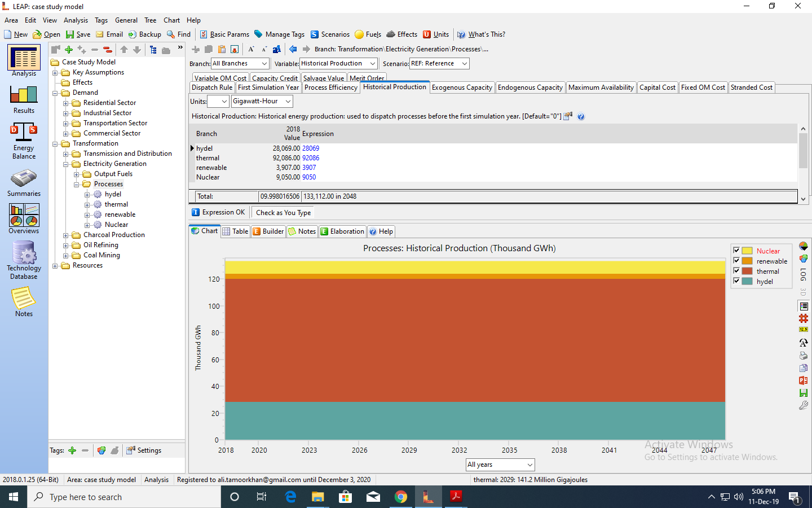Click the Windows search box

click(x=124, y=497)
